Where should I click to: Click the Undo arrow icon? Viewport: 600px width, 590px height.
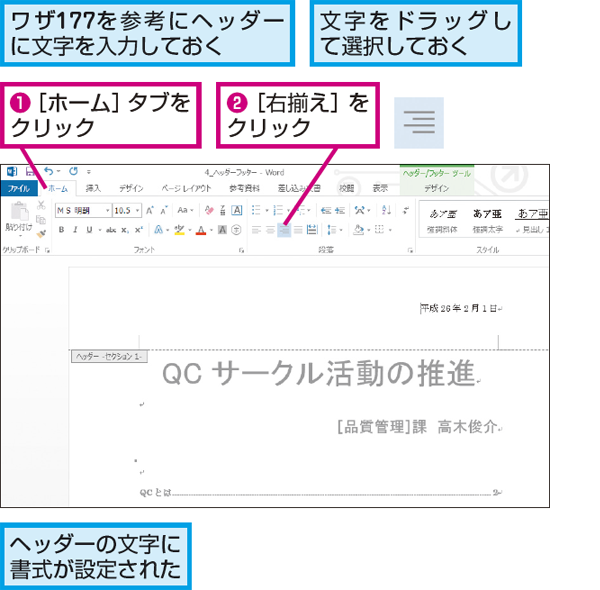pos(49,171)
